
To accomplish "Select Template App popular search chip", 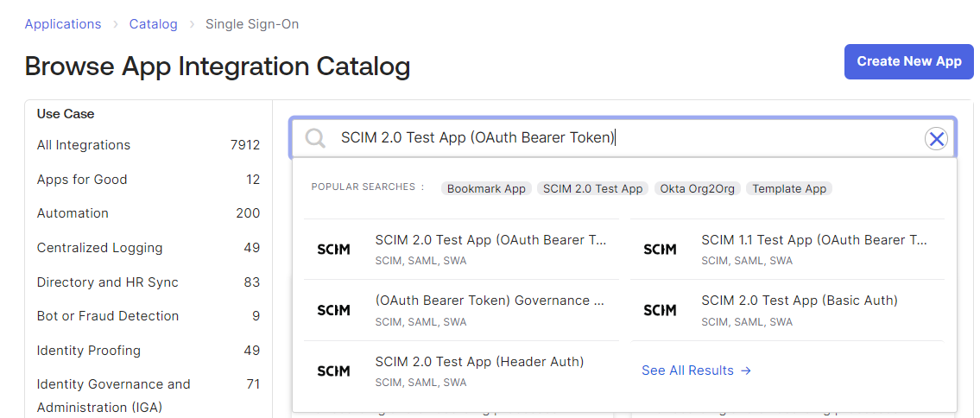I will click(x=789, y=188).
